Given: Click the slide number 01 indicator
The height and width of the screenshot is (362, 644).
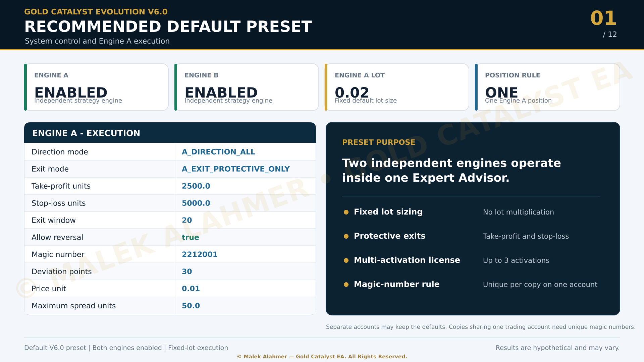Looking at the screenshot, I should point(603,18).
